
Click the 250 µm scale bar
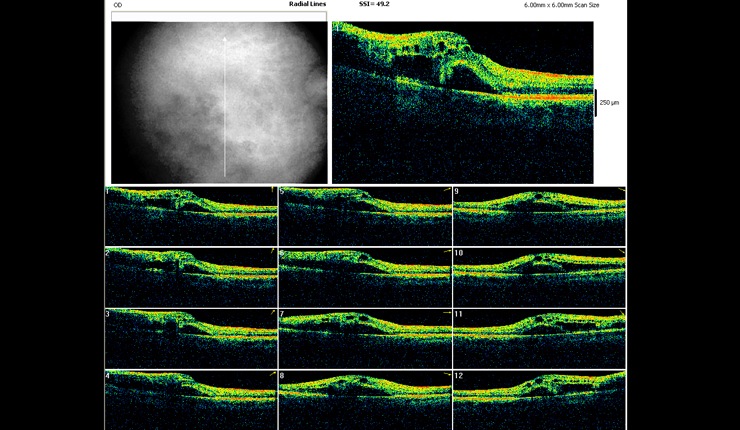pos(597,102)
